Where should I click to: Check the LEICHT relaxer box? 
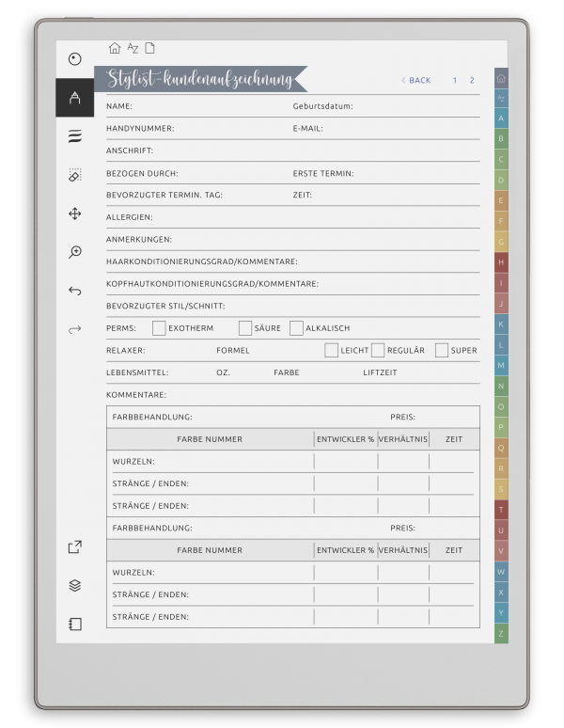pos(331,350)
